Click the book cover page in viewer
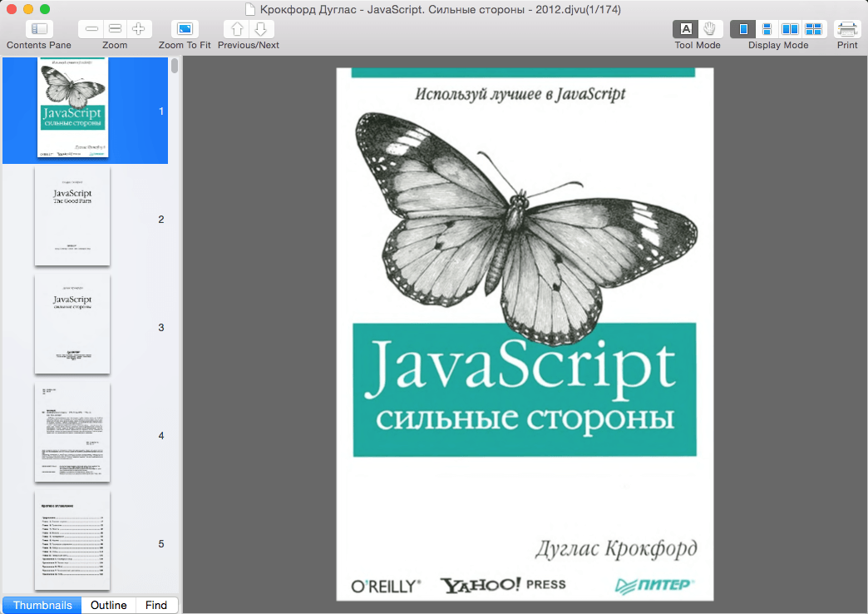868x614 pixels. click(525, 334)
